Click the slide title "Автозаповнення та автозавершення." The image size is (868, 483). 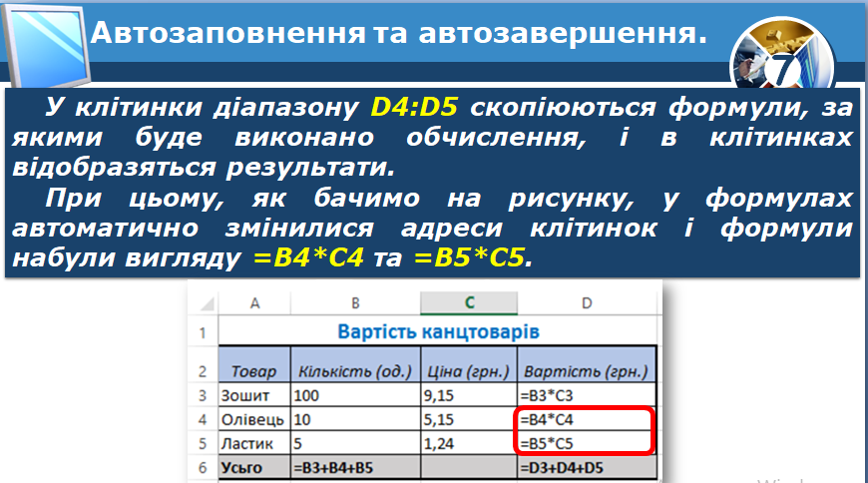coord(398,33)
